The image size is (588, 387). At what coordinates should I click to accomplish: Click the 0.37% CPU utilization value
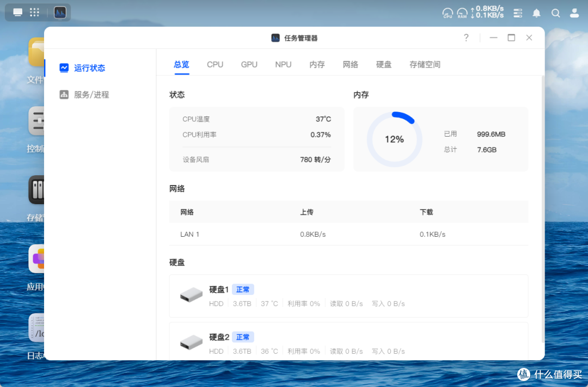click(321, 134)
